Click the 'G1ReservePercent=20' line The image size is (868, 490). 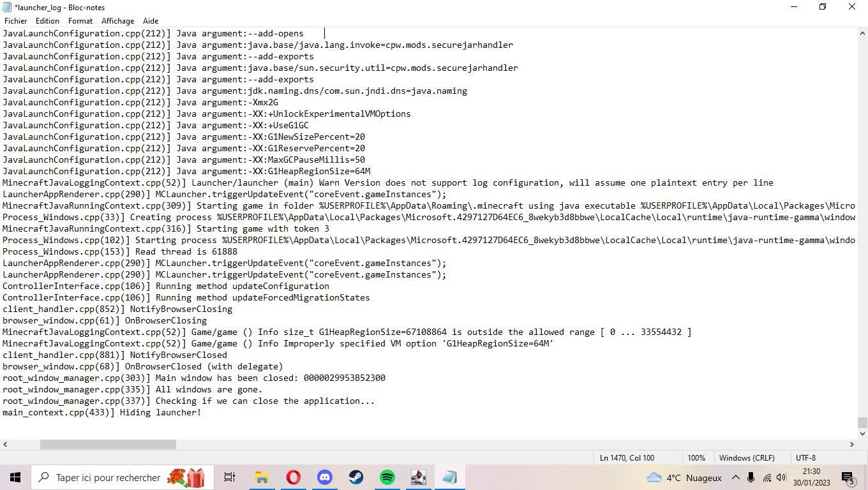(184, 148)
